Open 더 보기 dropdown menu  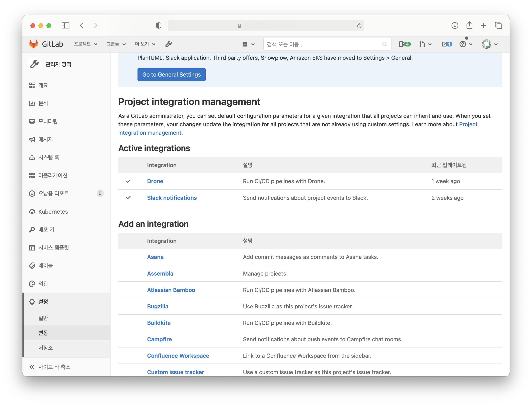pyautogui.click(x=144, y=43)
